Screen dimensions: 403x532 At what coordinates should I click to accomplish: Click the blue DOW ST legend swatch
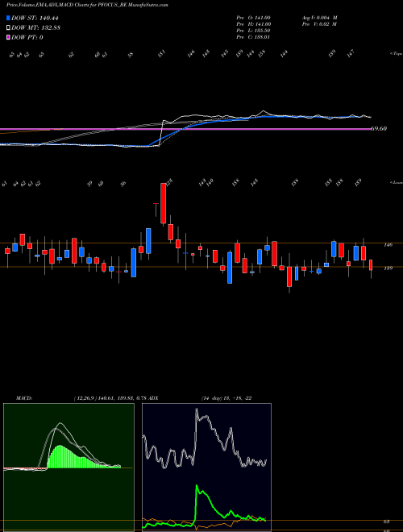[x=9, y=18]
